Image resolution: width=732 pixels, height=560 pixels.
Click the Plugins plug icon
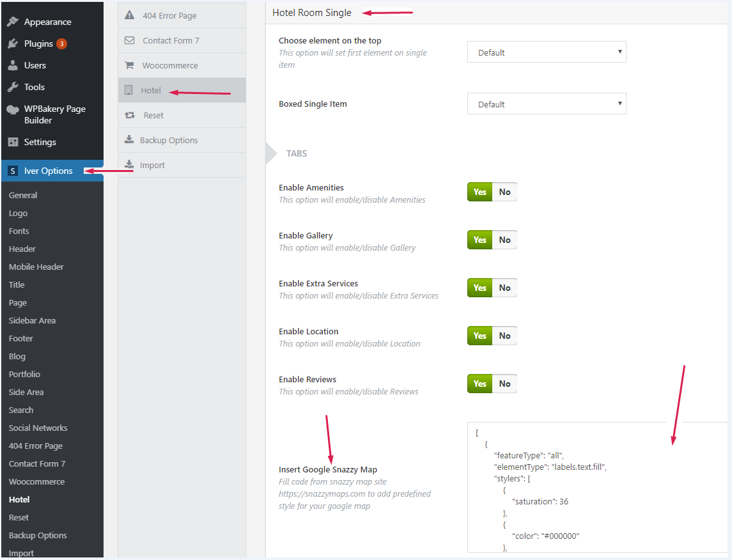pyautogui.click(x=13, y=43)
